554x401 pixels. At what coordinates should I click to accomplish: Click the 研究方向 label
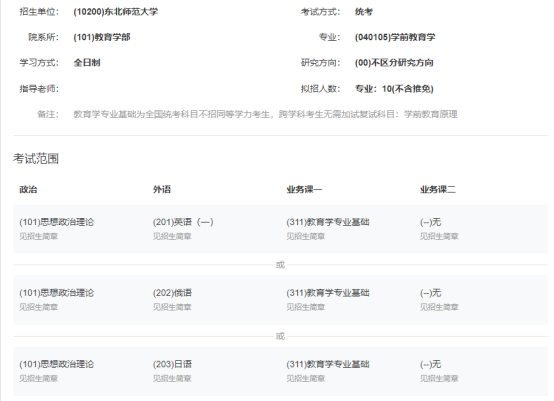(x=320, y=63)
